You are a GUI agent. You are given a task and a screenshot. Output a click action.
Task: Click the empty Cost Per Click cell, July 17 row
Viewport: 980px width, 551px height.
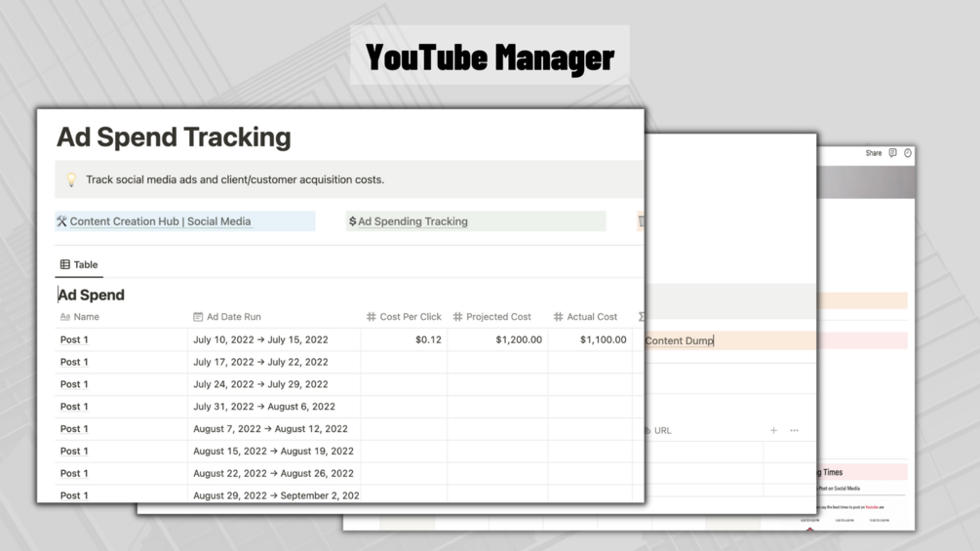[404, 363]
